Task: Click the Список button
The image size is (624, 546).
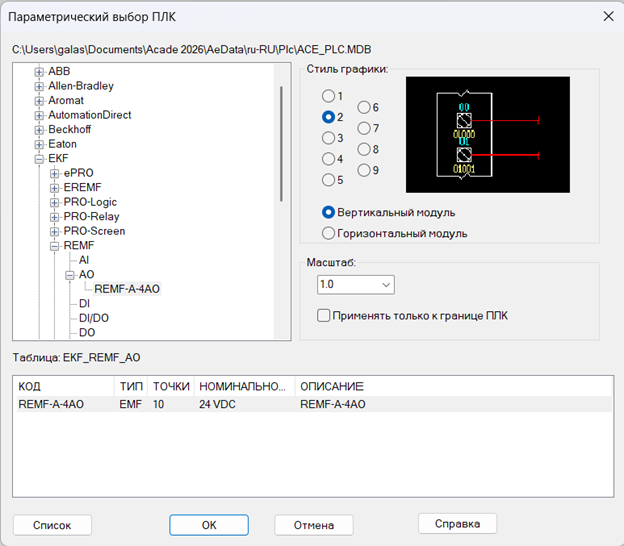Action: click(52, 525)
